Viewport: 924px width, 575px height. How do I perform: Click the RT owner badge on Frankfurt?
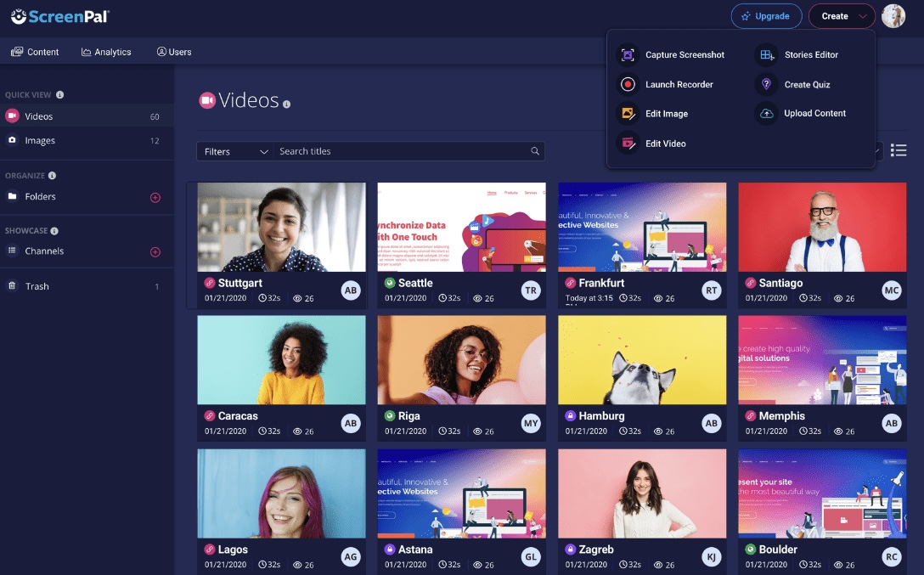(712, 290)
